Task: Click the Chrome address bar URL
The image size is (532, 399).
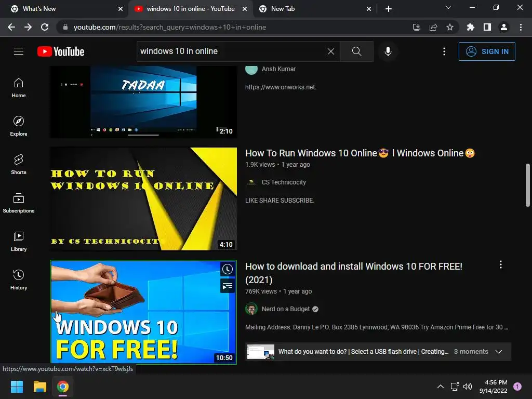Action: tap(170, 27)
